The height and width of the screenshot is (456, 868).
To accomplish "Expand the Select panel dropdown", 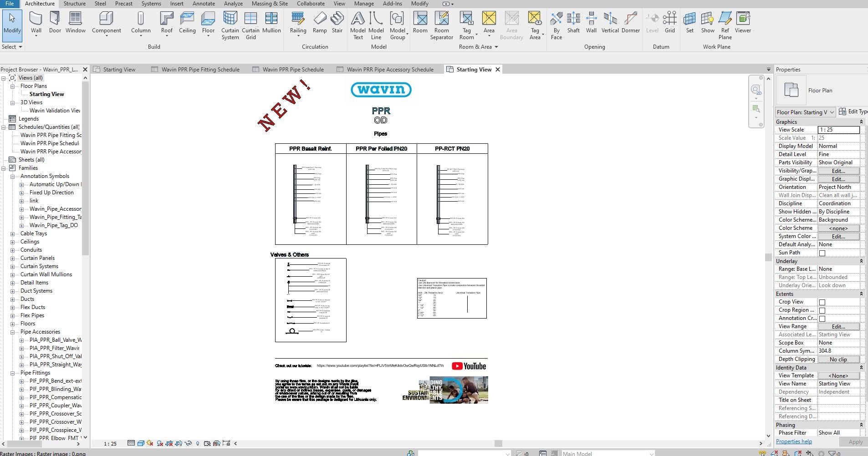I will click(x=12, y=47).
